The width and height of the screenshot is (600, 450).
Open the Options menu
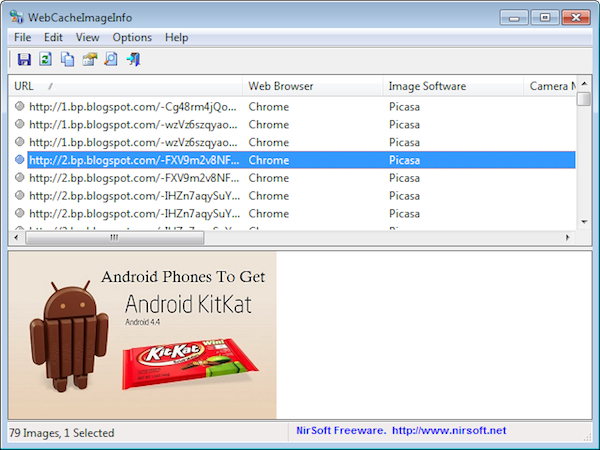(132, 38)
